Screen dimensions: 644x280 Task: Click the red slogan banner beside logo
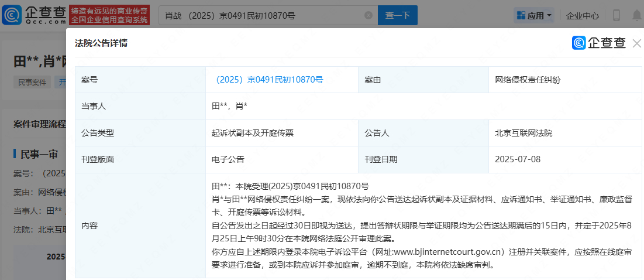pos(109,16)
